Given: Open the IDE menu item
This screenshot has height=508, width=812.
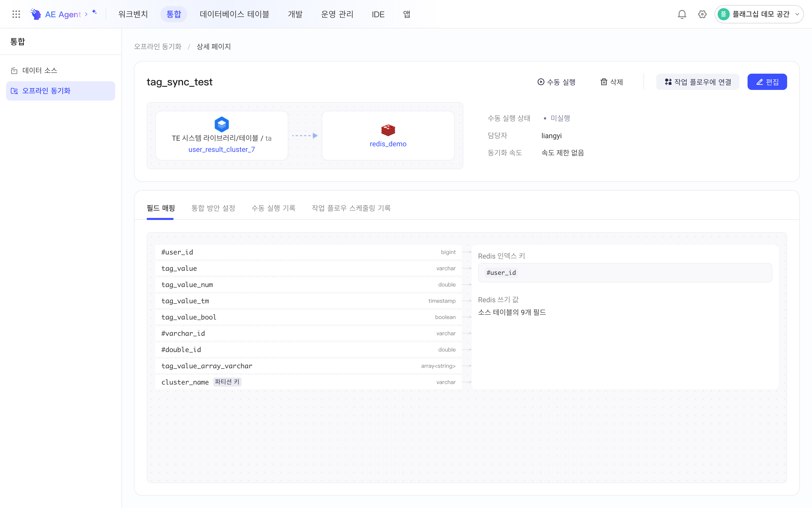Looking at the screenshot, I should 378,14.
